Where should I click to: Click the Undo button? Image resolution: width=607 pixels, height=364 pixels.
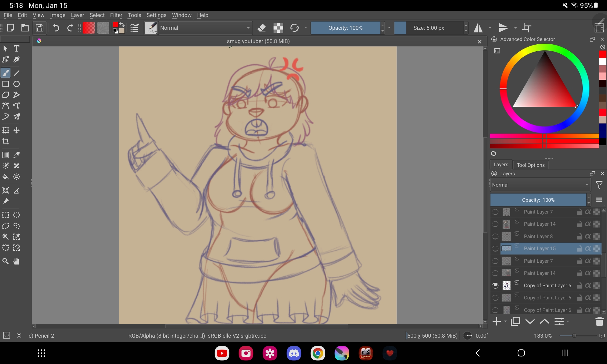(x=56, y=28)
